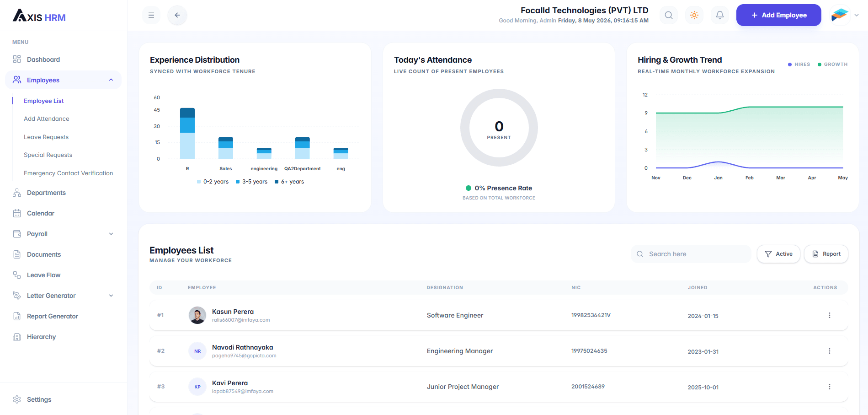
Task: Click the Departments org-chart icon
Action: pyautogui.click(x=17, y=193)
